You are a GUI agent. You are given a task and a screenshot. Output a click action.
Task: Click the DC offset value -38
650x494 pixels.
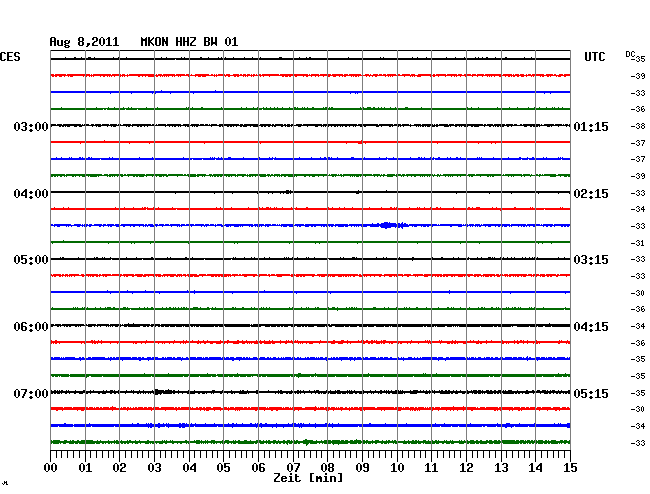click(x=638, y=126)
